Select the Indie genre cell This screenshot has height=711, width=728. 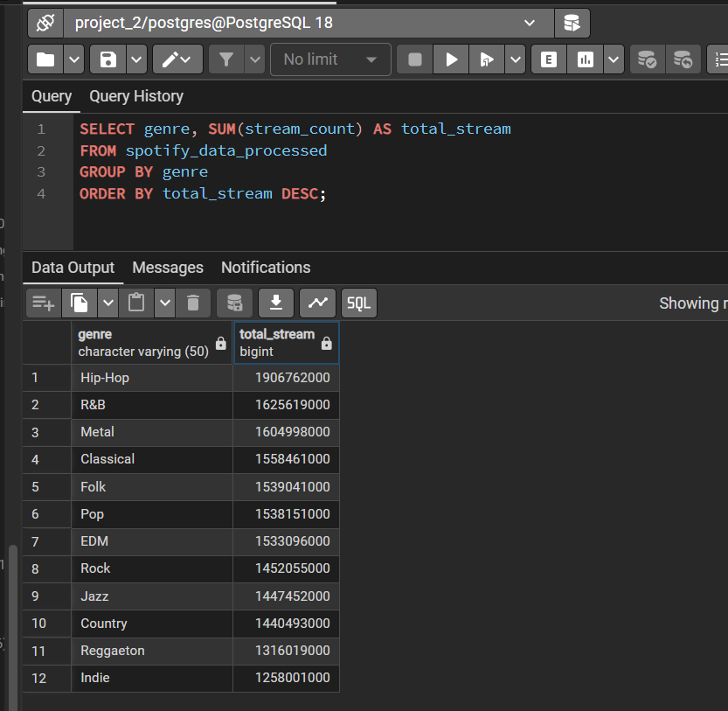point(152,678)
